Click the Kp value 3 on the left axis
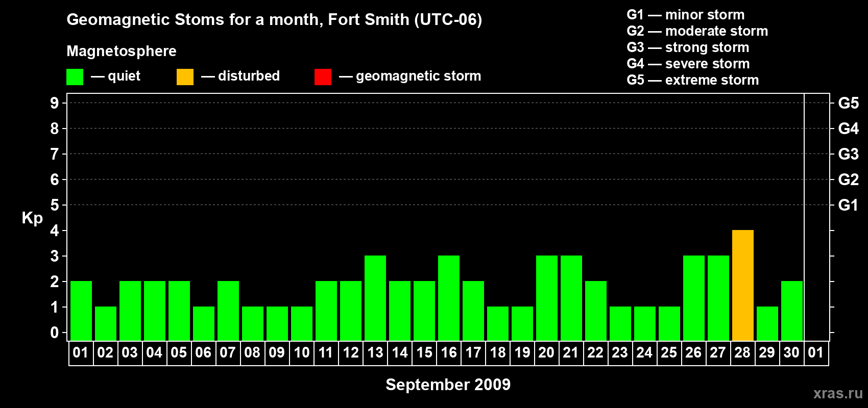The image size is (868, 408). coord(55,256)
